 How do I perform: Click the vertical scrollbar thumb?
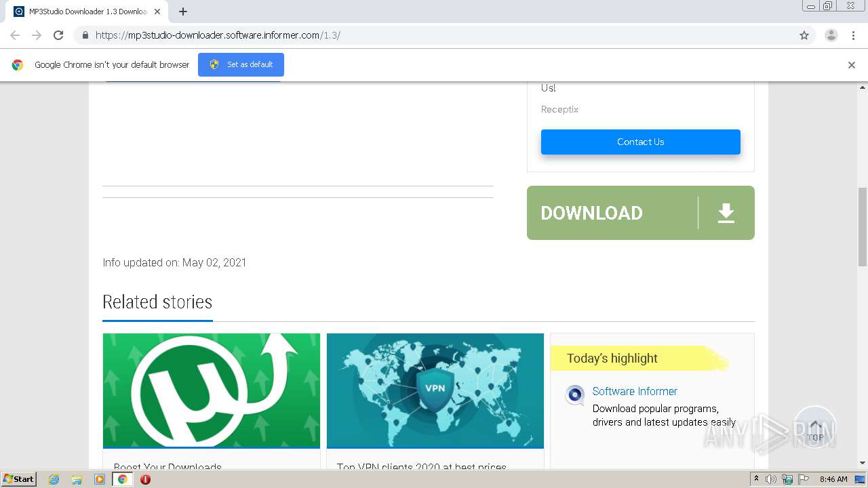pyautogui.click(x=863, y=227)
